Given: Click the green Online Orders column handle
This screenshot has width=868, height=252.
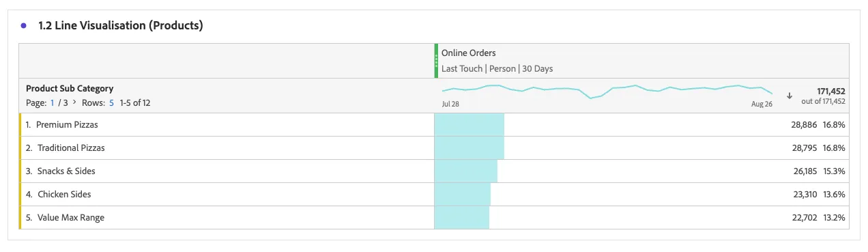Looking at the screenshot, I should tap(436, 61).
